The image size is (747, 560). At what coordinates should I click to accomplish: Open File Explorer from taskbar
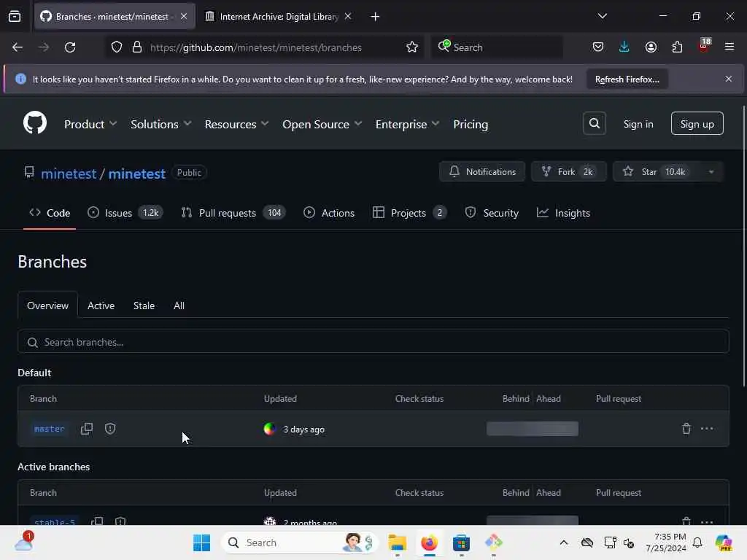tap(398, 542)
